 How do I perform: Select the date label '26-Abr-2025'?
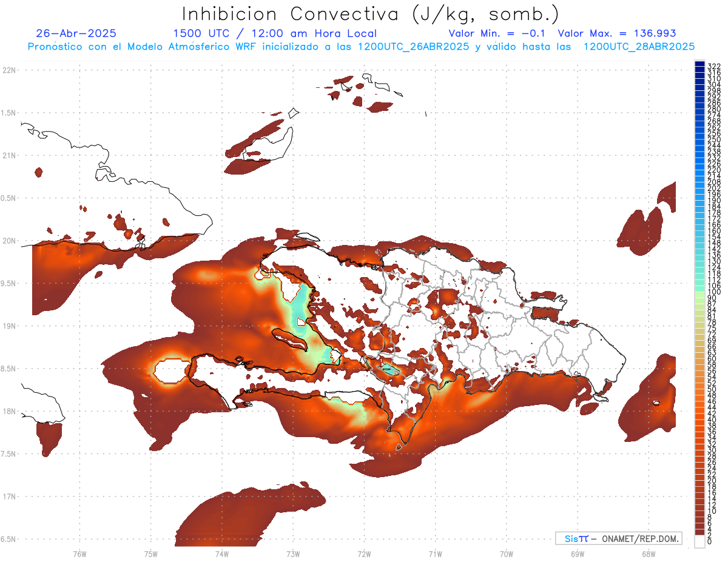pyautogui.click(x=76, y=33)
